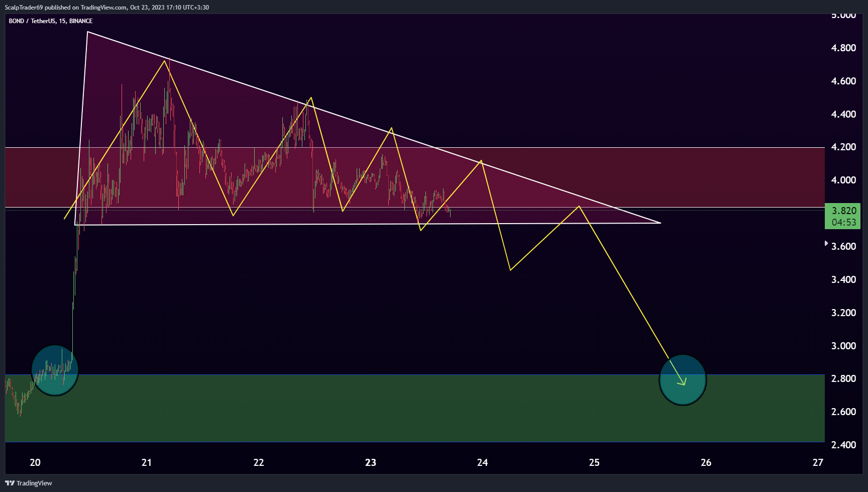Click the 3.000 price axis label
The width and height of the screenshot is (868, 492).
[843, 346]
